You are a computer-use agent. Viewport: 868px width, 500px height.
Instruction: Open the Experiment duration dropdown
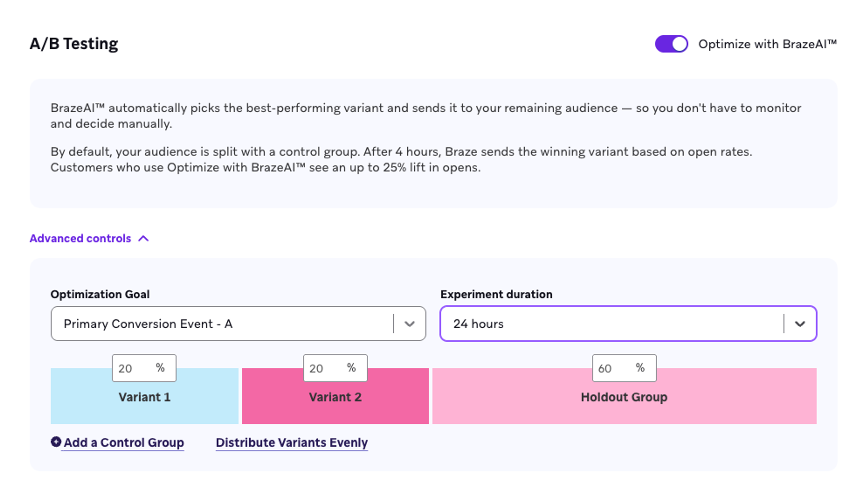point(628,324)
